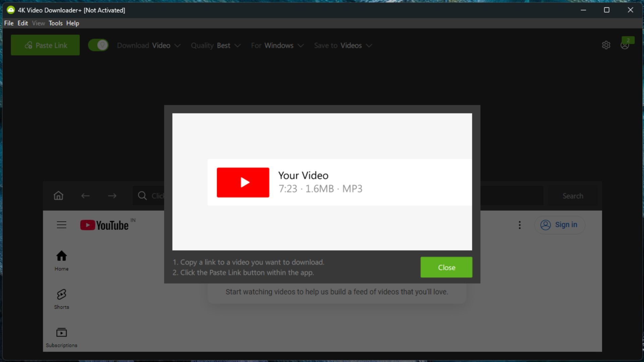Click the red YouTube play thumbnail
Screen dimensions: 644x362
tap(243, 182)
